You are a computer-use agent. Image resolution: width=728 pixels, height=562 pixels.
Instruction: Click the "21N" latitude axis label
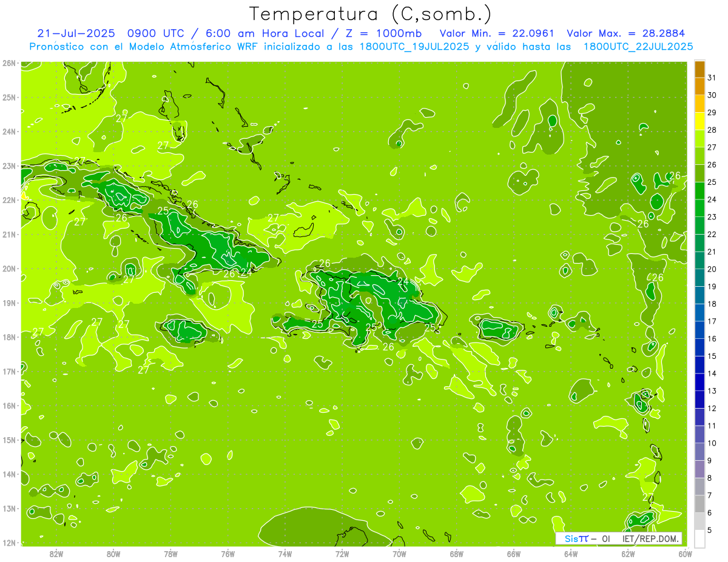click(x=9, y=234)
